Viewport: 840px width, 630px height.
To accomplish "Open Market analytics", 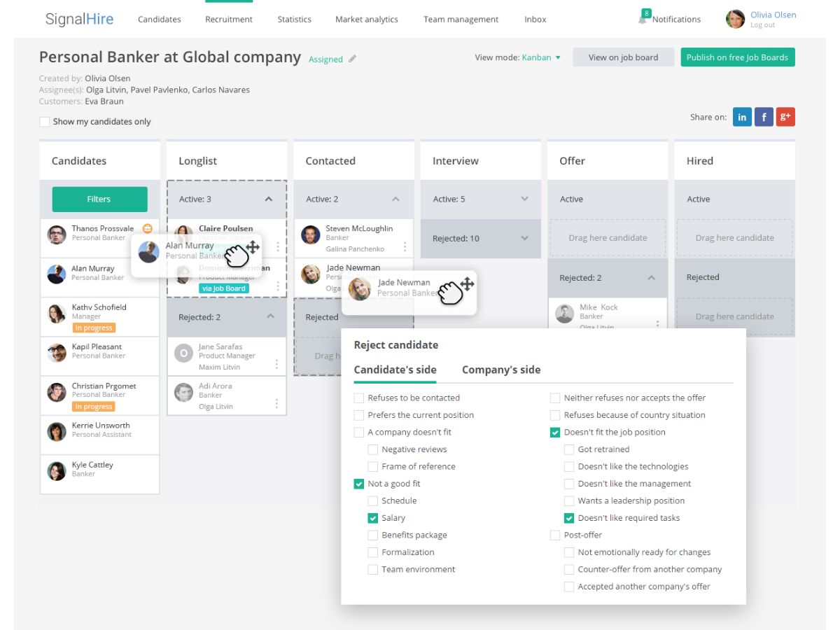I will point(367,20).
